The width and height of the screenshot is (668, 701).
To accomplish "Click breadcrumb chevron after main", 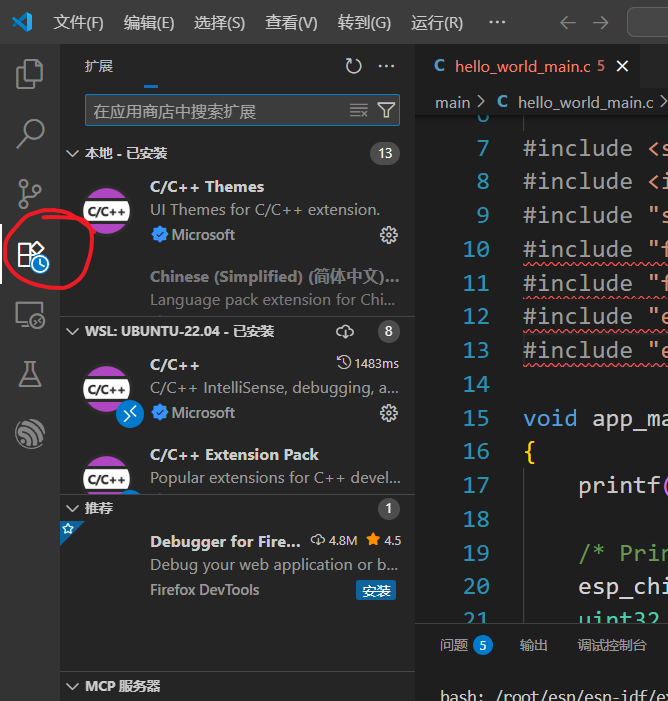I will click(481, 102).
